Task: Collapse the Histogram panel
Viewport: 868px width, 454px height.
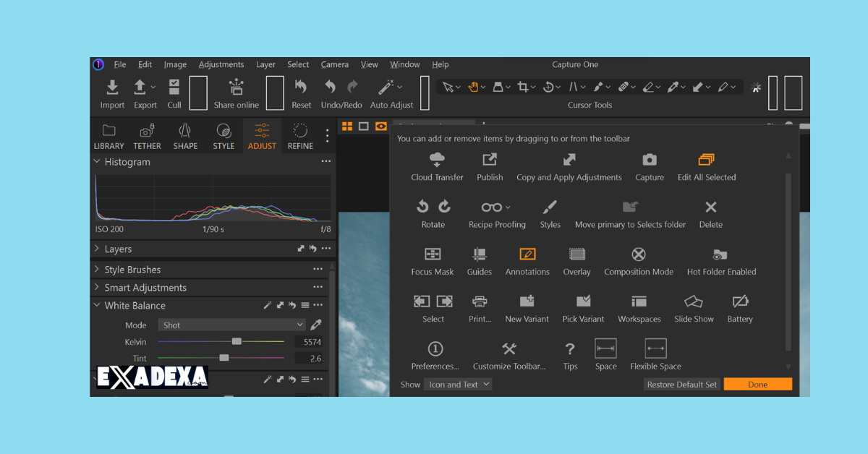Action: (96, 162)
